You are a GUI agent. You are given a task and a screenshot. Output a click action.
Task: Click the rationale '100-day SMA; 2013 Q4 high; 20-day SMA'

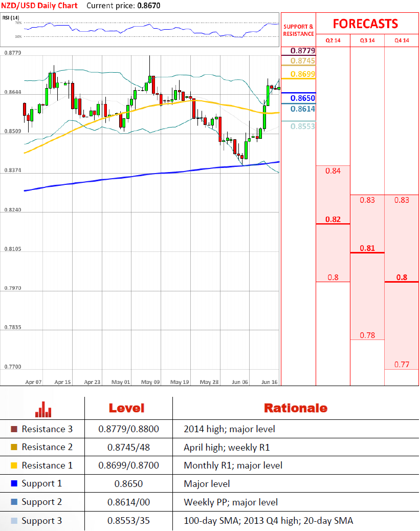click(269, 520)
